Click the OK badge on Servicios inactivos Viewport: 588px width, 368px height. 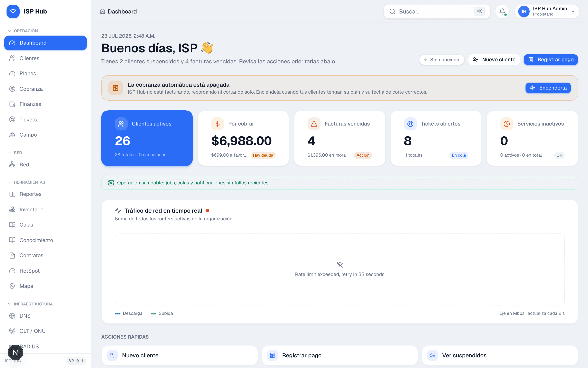pos(559,155)
